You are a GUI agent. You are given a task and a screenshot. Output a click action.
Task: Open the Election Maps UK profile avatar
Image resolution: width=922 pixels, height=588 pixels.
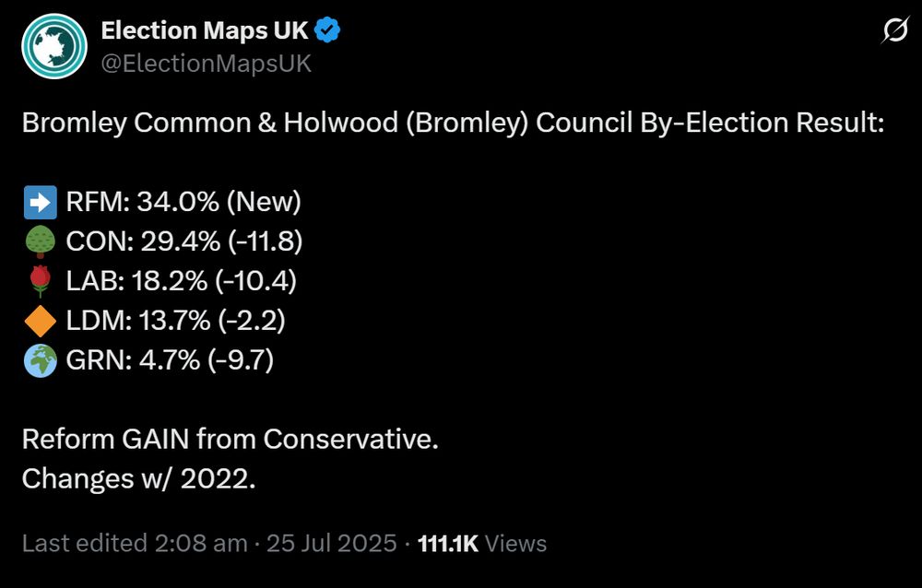54,46
